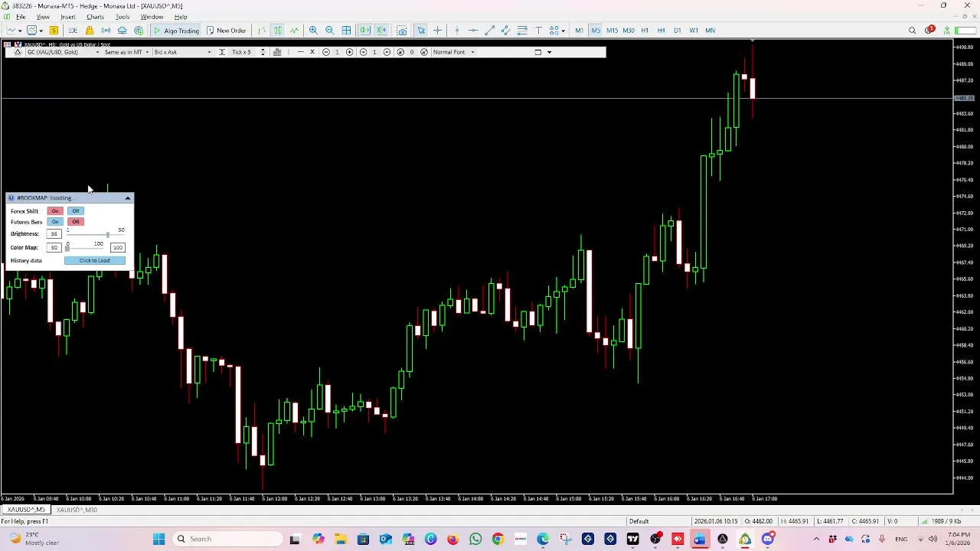980x551 pixels.
Task: Click the Algo Trading button
Action: click(176, 31)
